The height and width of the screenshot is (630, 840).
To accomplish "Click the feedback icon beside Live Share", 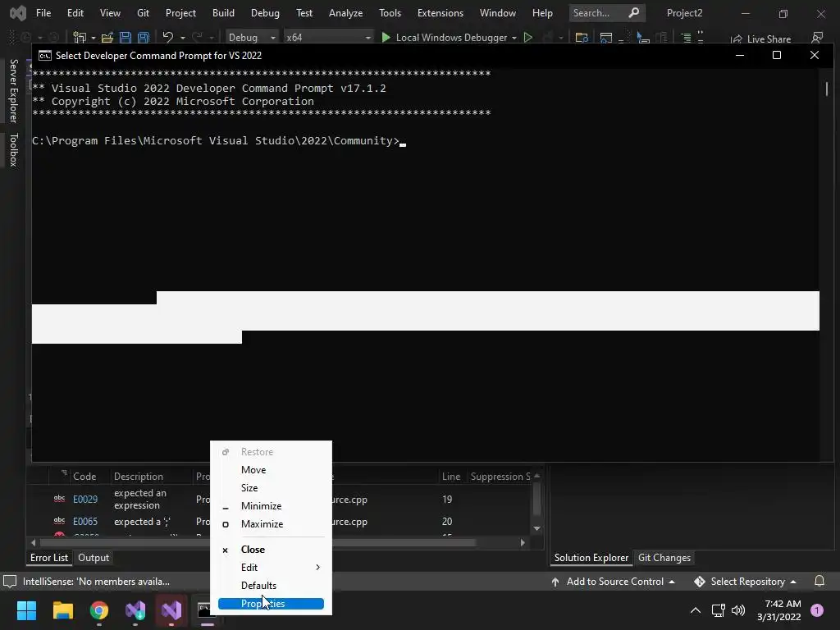I will [817, 38].
